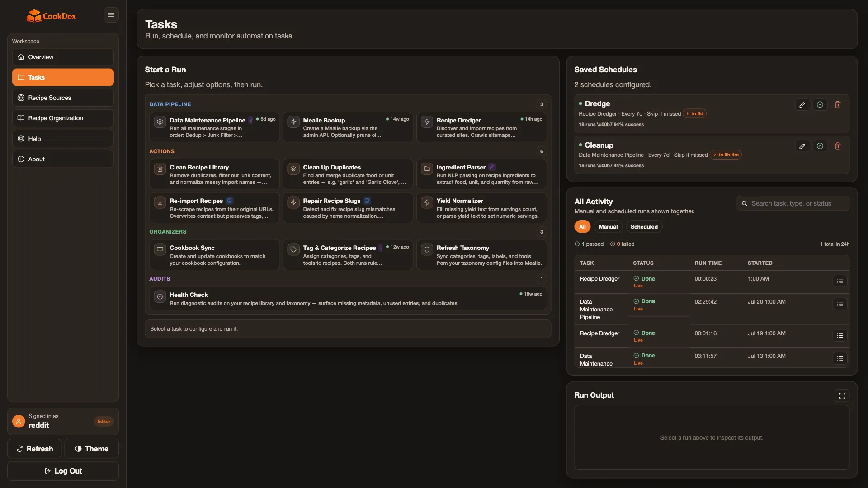Open Recipe Organization section
This screenshot has width=868, height=488.
coord(63,118)
